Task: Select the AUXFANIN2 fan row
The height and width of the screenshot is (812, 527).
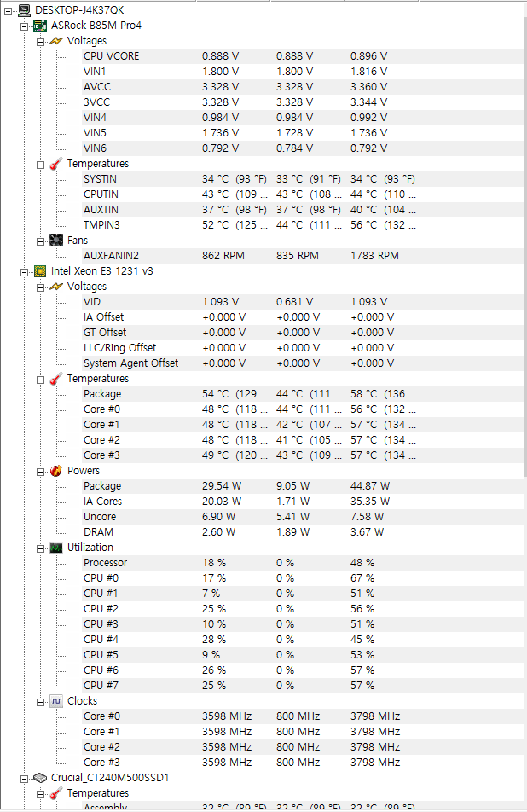Action: click(111, 255)
